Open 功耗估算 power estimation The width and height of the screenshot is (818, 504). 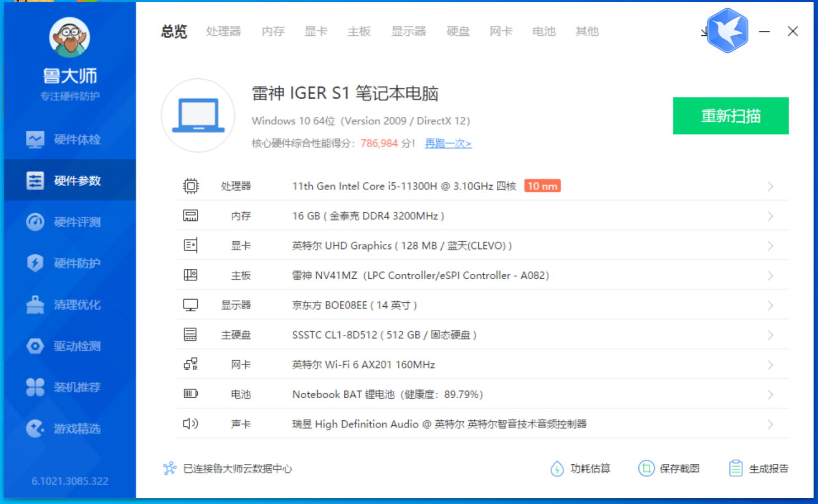pos(580,469)
